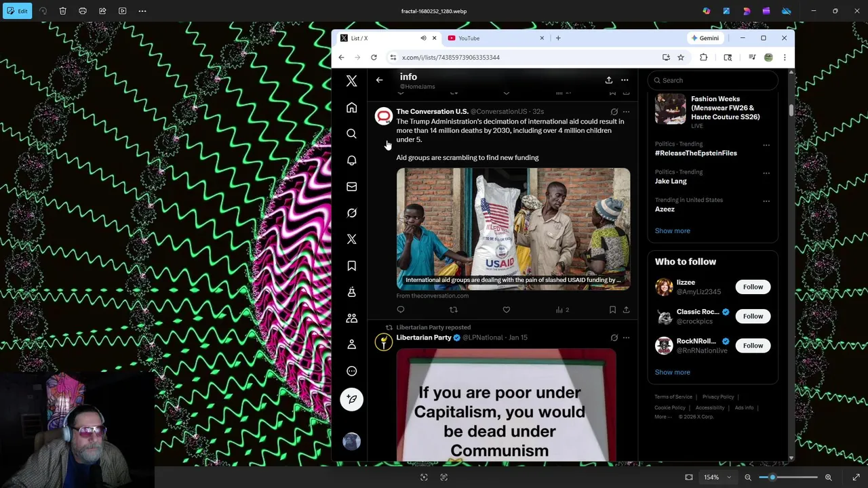Viewport: 868px width, 488px height.
Task: Adjust the Photos zoom slider
Action: point(788,477)
